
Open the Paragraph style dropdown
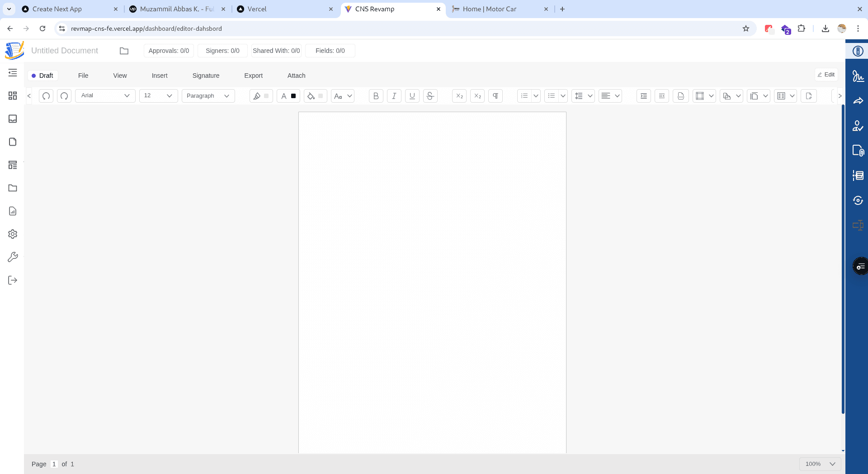[208, 96]
